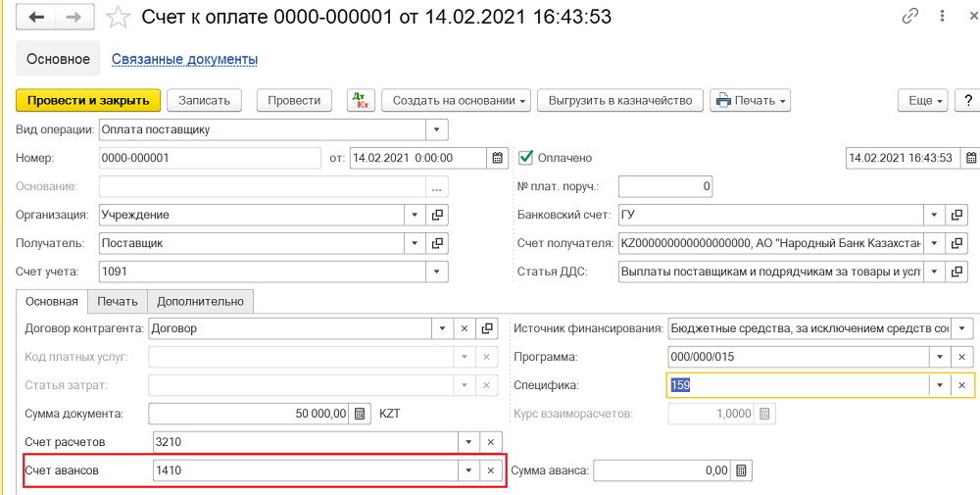Switch to the Печать tab
This screenshot has height=495, width=980.
(117, 301)
